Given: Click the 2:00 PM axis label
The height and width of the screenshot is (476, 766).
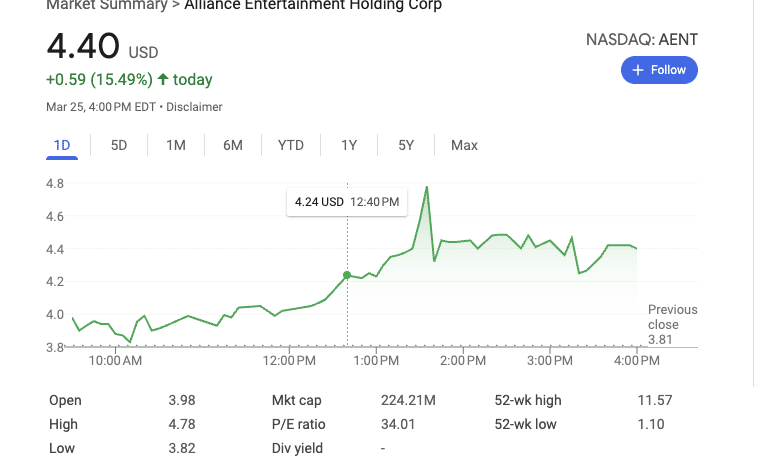Looking at the screenshot, I should click(x=463, y=361).
